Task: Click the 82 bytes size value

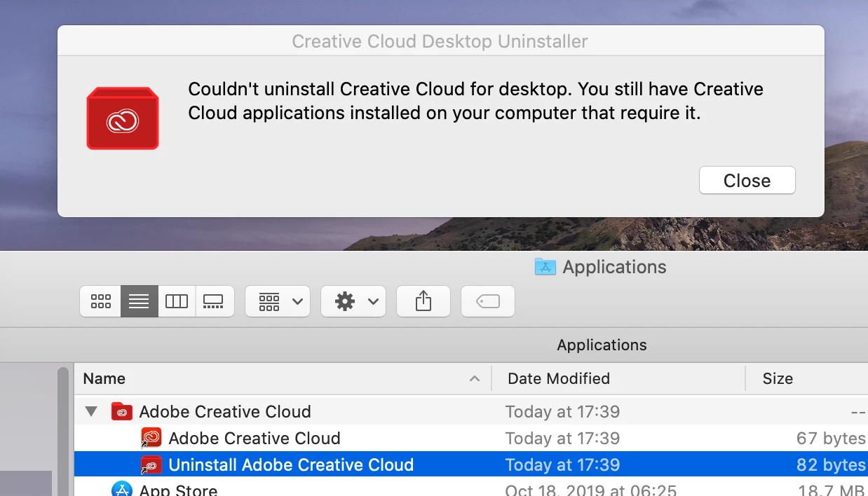Action: click(x=831, y=465)
